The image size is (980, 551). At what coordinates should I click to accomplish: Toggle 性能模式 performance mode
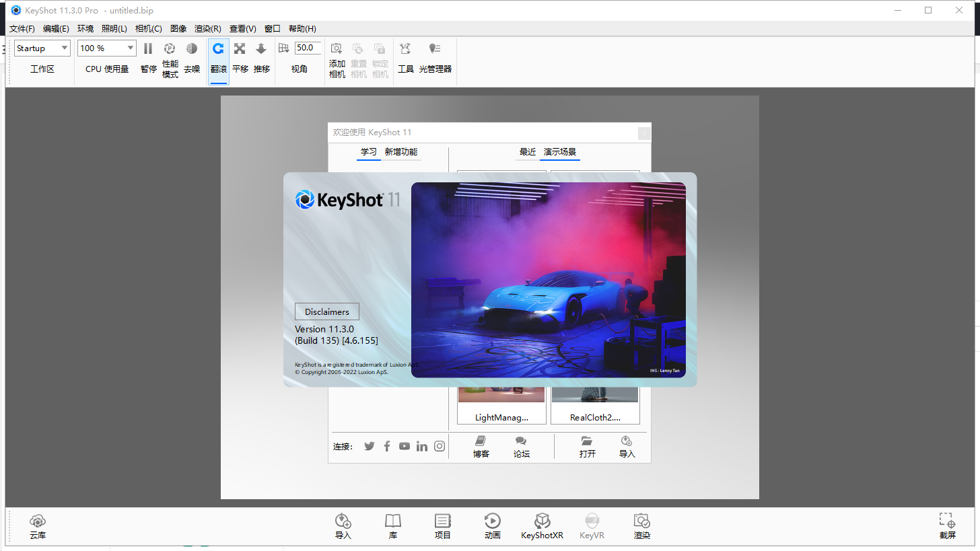pos(170,48)
